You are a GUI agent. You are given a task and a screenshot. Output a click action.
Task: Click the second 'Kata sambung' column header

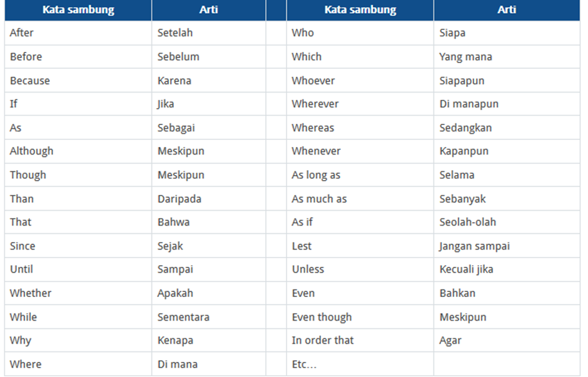pos(360,10)
